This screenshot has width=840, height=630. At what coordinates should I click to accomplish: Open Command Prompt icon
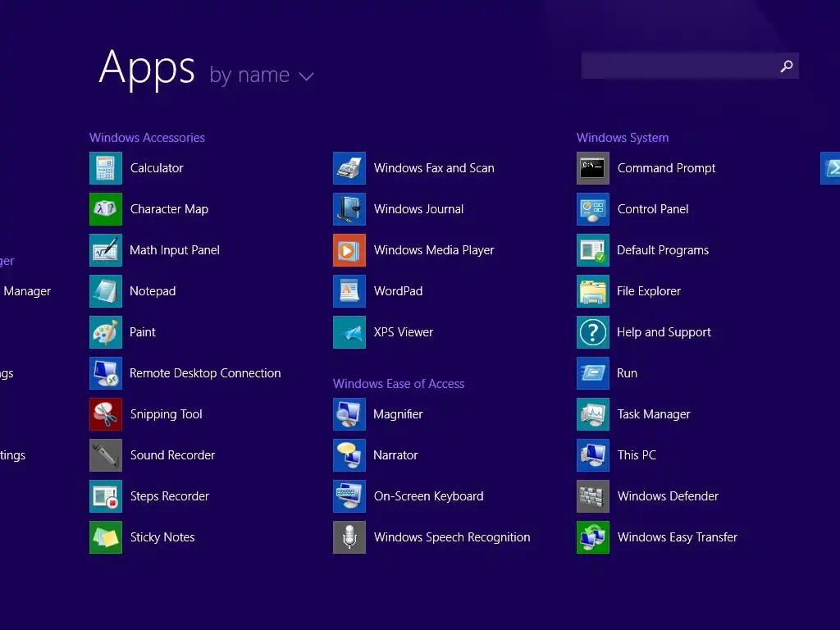[x=593, y=168]
